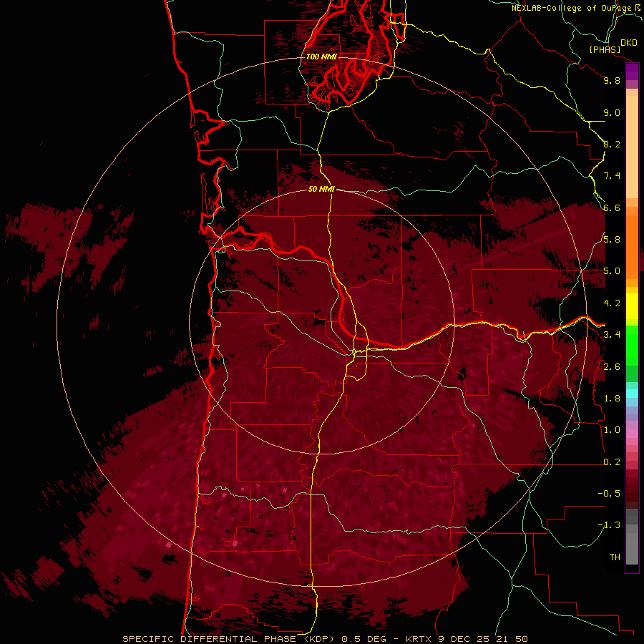Click the TH threshold label on the scale
The height and width of the screenshot is (644, 644).
coord(615,557)
